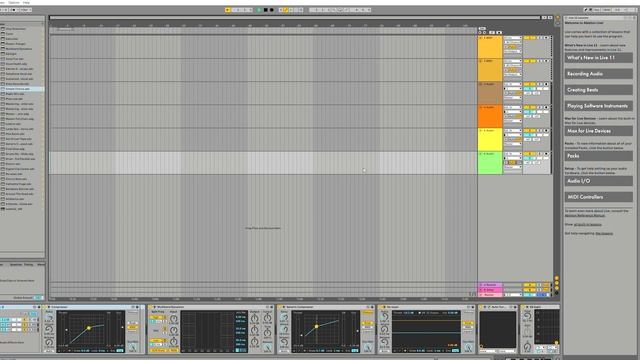Viewport: 640px width, 360px height.
Task: Open output type dropdown on track 6 Audio
Action: [x=513, y=167]
